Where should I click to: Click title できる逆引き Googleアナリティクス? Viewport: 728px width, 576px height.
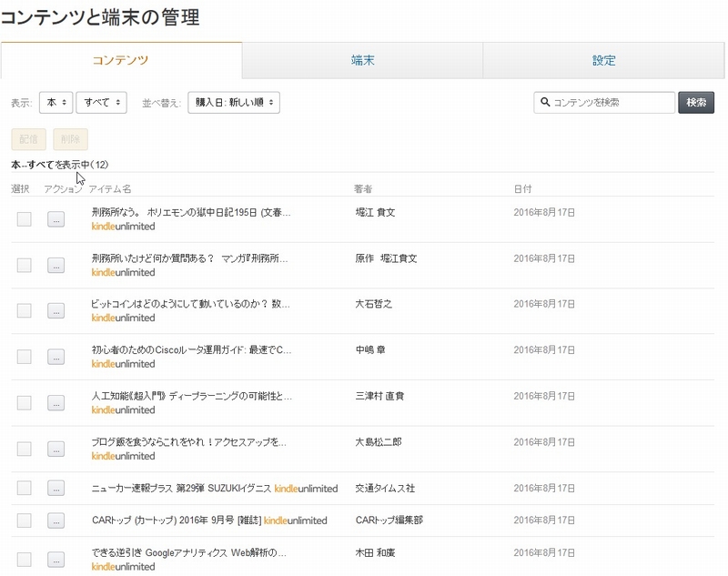[x=189, y=552]
